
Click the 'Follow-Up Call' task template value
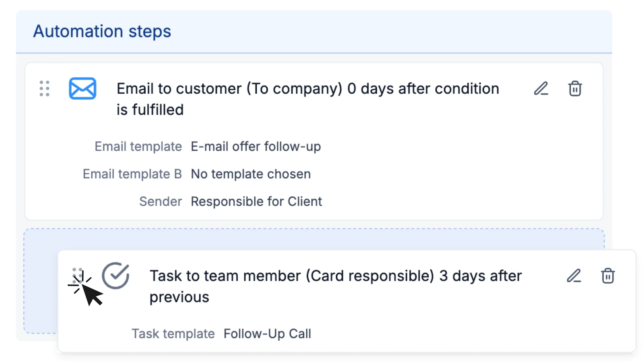(x=267, y=333)
